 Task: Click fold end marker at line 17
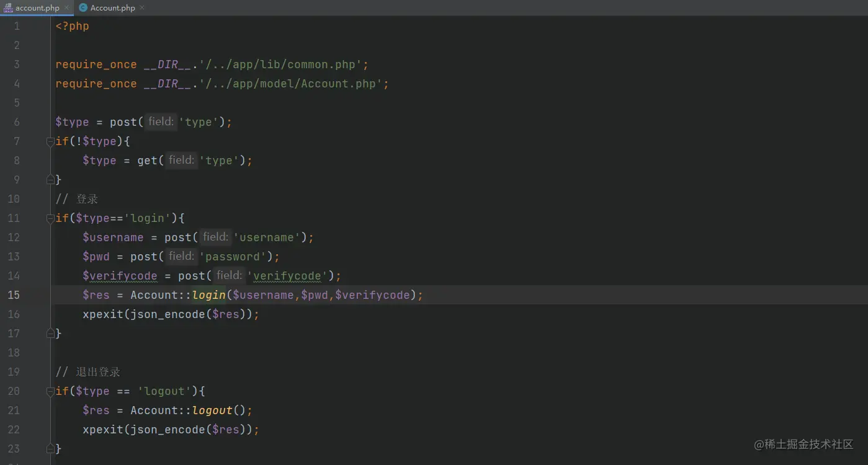50,334
